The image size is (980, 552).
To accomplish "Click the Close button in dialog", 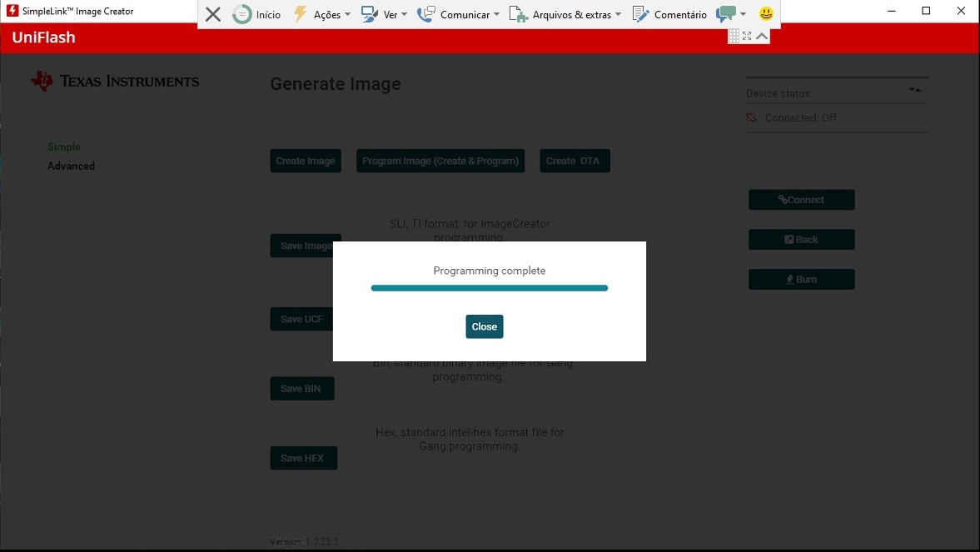I will click(485, 326).
